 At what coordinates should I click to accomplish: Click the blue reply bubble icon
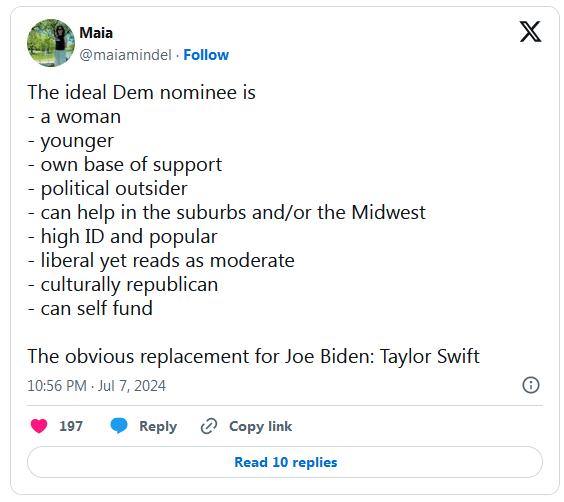coord(119,426)
